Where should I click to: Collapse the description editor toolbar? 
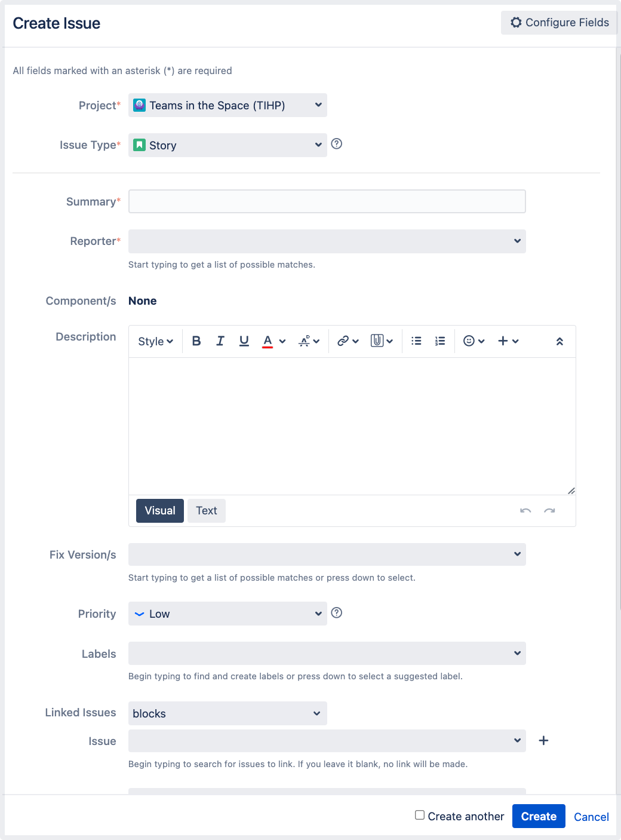[x=559, y=341]
